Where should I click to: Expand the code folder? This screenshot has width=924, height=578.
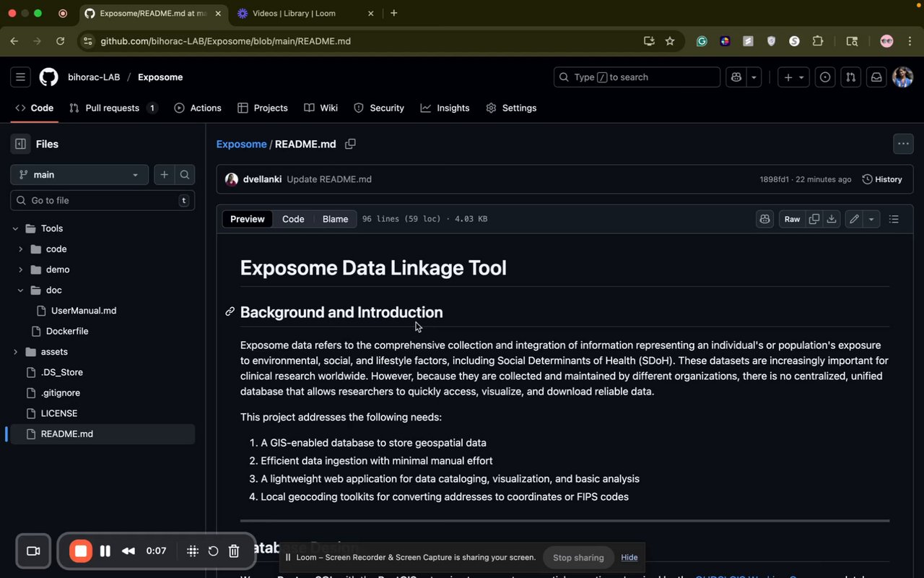coord(20,249)
